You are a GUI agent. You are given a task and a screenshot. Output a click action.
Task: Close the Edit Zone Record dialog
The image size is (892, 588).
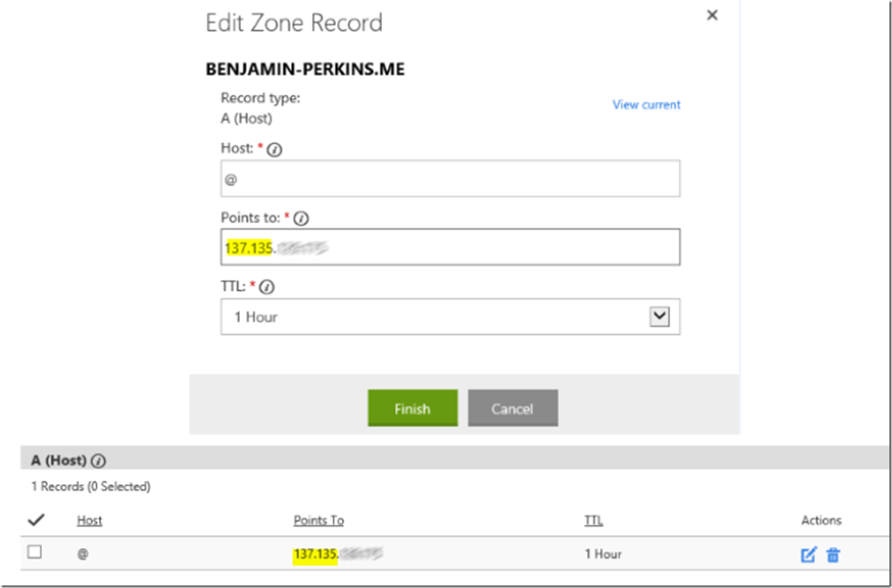(712, 15)
